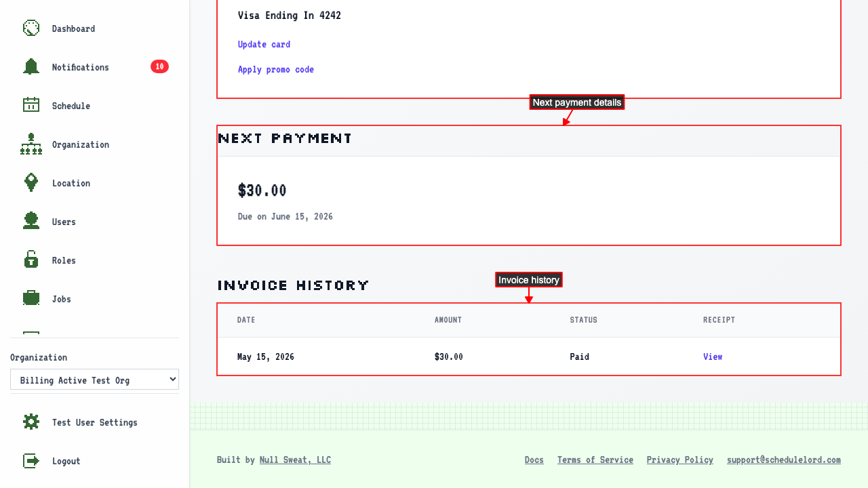This screenshot has width=868, height=488.
Task: Click the Location pin icon
Action: (x=31, y=182)
